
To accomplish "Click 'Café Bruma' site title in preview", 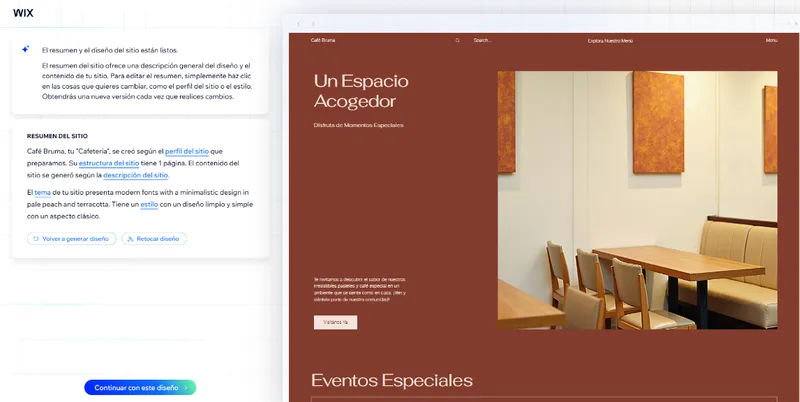I will (x=323, y=40).
